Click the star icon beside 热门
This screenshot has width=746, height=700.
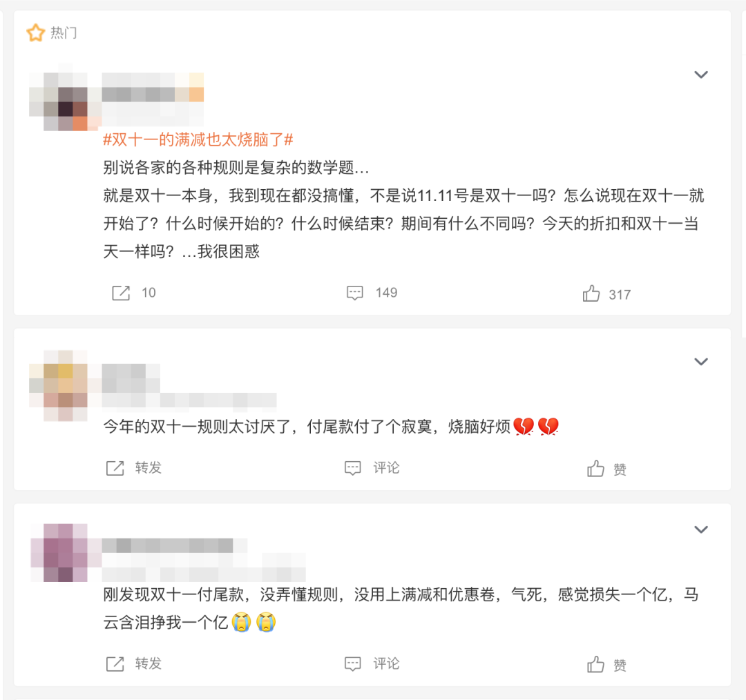coord(36,33)
